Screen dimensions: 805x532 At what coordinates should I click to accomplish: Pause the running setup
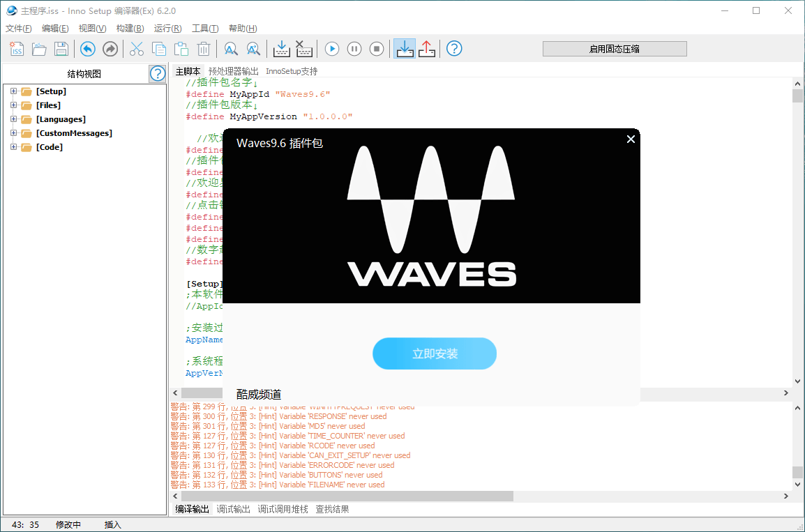(x=354, y=49)
